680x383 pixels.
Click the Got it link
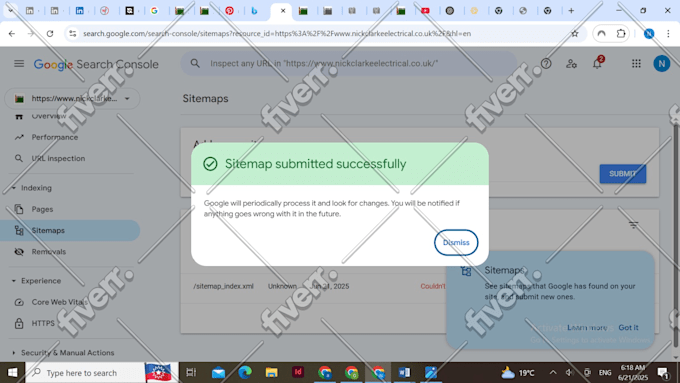pyautogui.click(x=628, y=327)
